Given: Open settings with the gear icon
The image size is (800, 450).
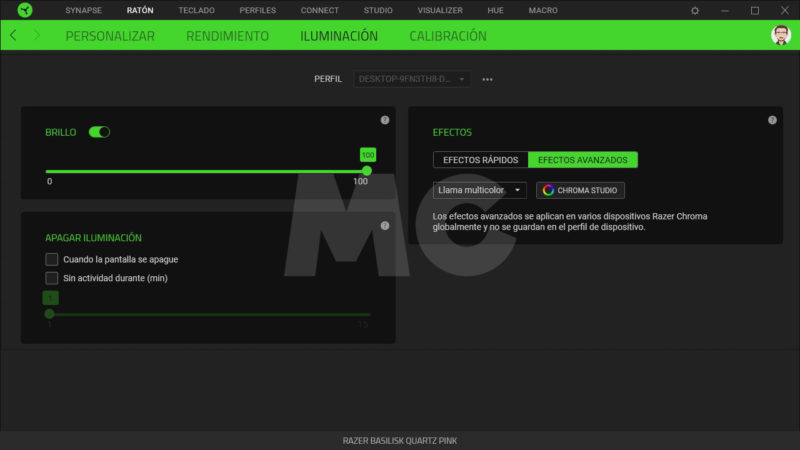Looking at the screenshot, I should pos(695,10).
